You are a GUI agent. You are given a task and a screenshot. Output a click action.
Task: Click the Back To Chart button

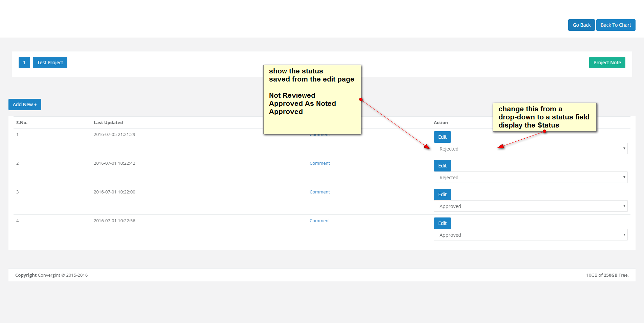coord(616,25)
